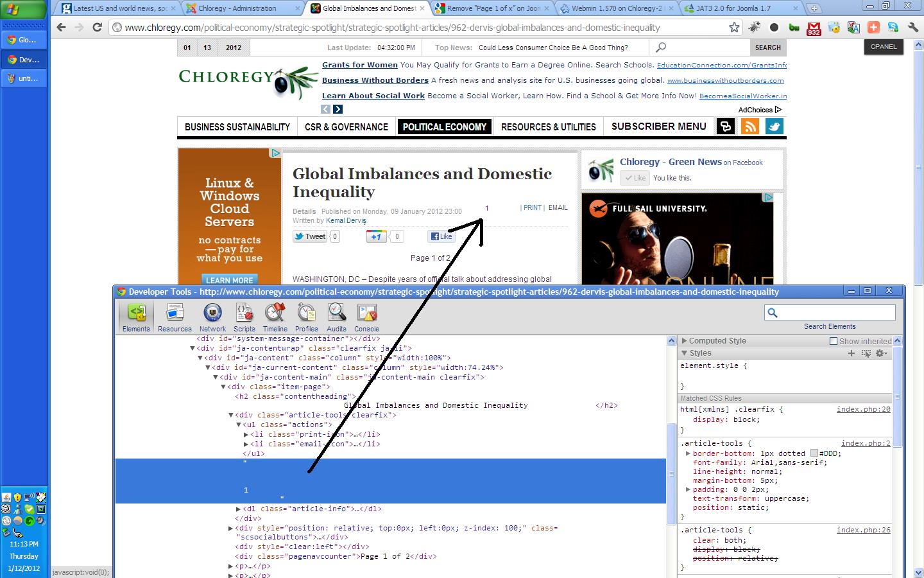Reload the current page
This screenshot has height=578, width=924.
[98, 28]
